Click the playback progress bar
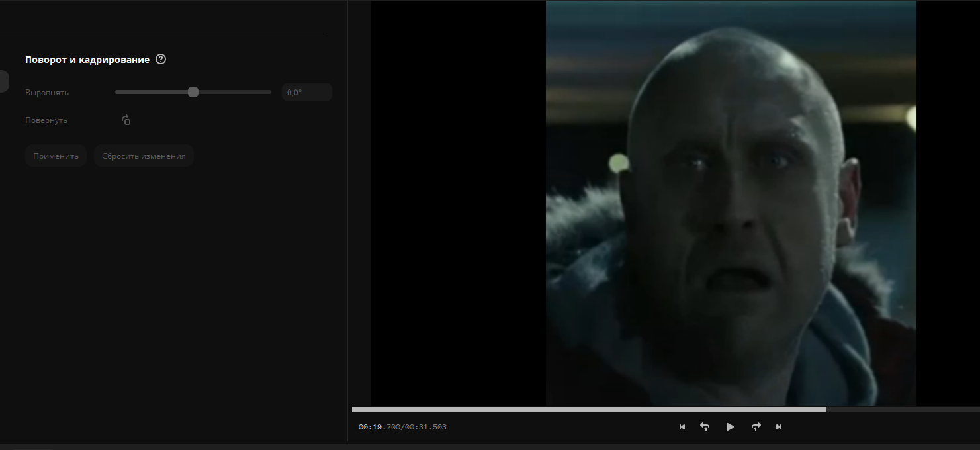This screenshot has height=450, width=980. (666, 410)
